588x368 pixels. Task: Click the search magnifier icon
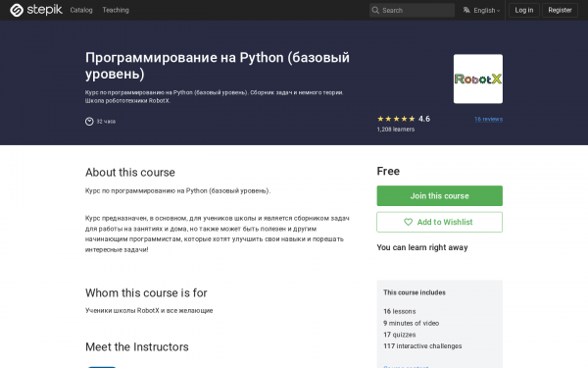[x=375, y=10]
